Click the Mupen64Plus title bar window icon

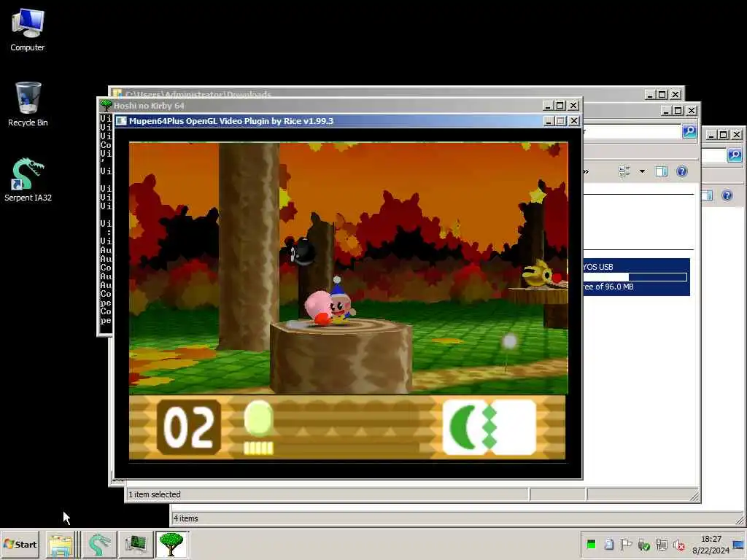[122, 121]
